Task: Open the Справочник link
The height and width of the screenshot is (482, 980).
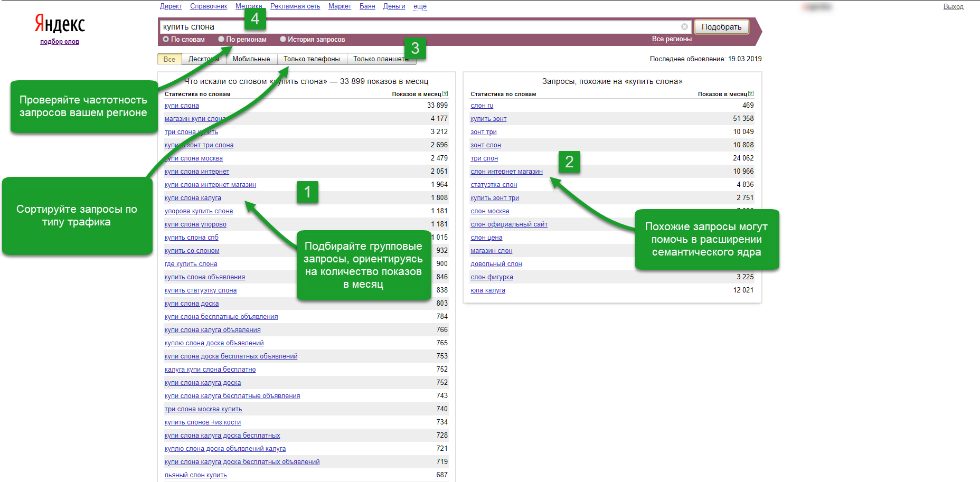Action: click(209, 6)
